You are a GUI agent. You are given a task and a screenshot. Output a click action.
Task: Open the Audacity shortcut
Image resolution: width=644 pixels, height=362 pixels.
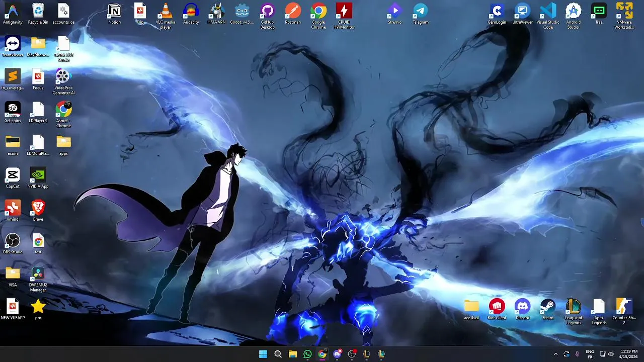pos(191,14)
